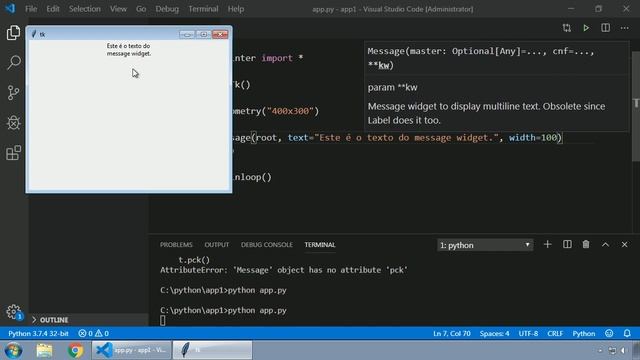Click AttributeError line in terminal

(x=284, y=270)
